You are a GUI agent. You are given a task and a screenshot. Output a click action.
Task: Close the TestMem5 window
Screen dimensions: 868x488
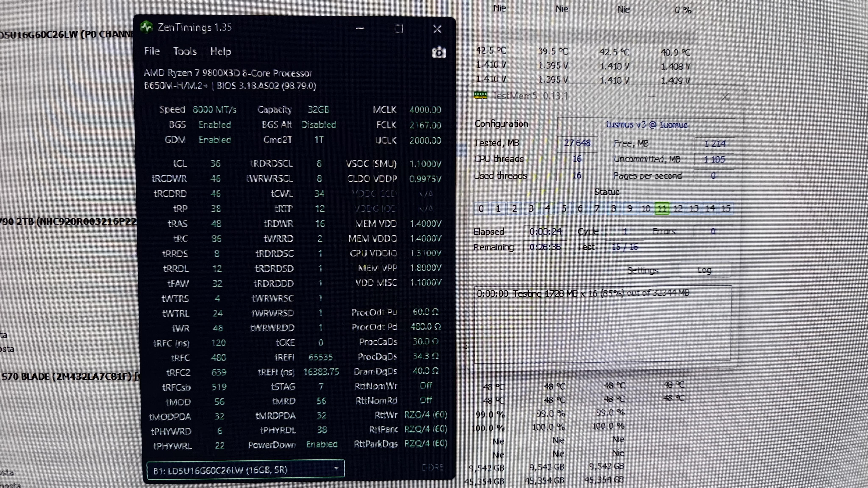click(x=725, y=97)
